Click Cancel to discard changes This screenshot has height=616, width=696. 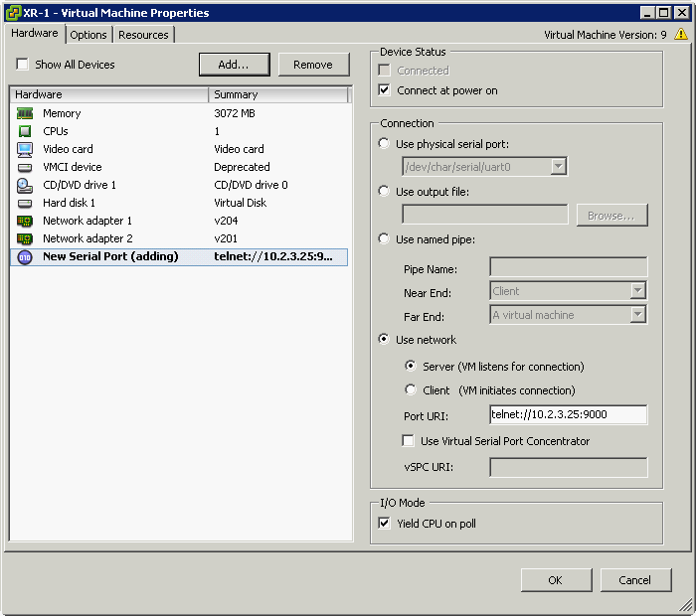coord(635,580)
